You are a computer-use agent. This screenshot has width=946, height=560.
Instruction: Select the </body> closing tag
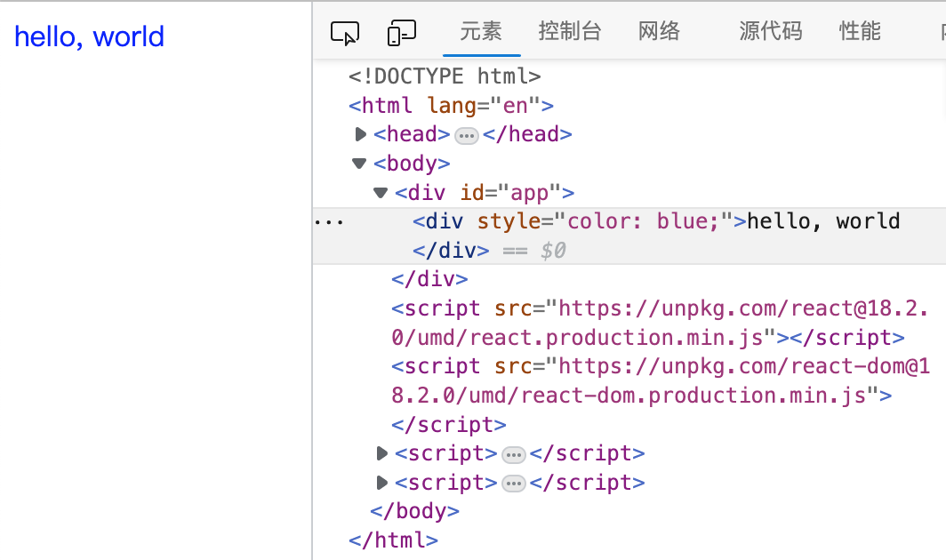pyautogui.click(x=415, y=510)
